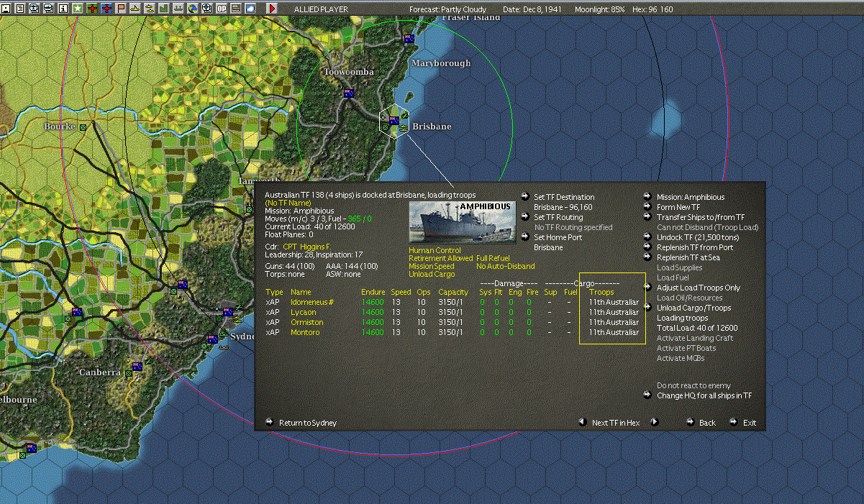864x504 pixels.
Task: Toggle the Full Refuel setting
Action: tap(492, 258)
